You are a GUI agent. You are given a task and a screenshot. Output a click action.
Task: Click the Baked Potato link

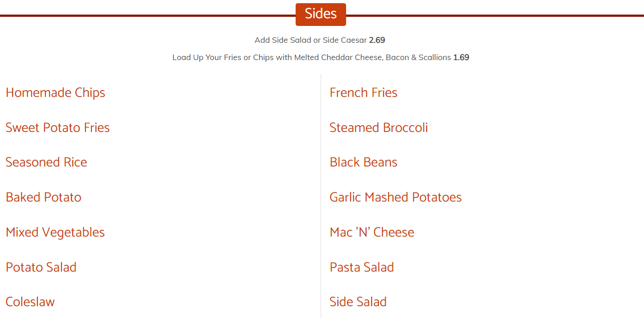[x=44, y=197]
